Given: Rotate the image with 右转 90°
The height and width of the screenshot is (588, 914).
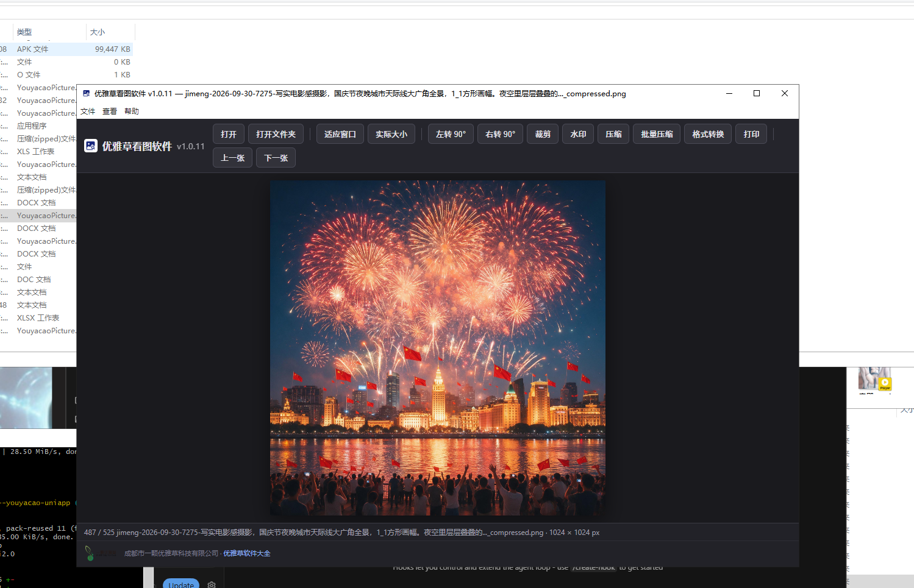Looking at the screenshot, I should (501, 134).
